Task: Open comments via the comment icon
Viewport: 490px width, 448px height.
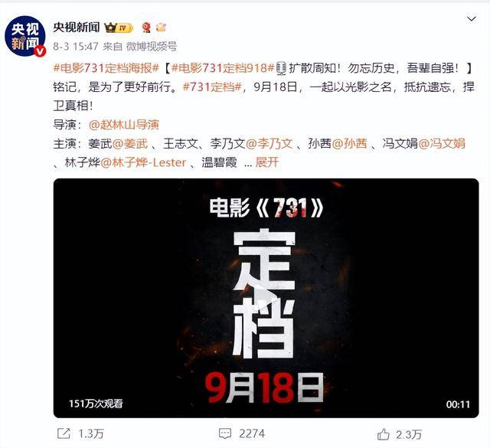Action: pos(225,434)
